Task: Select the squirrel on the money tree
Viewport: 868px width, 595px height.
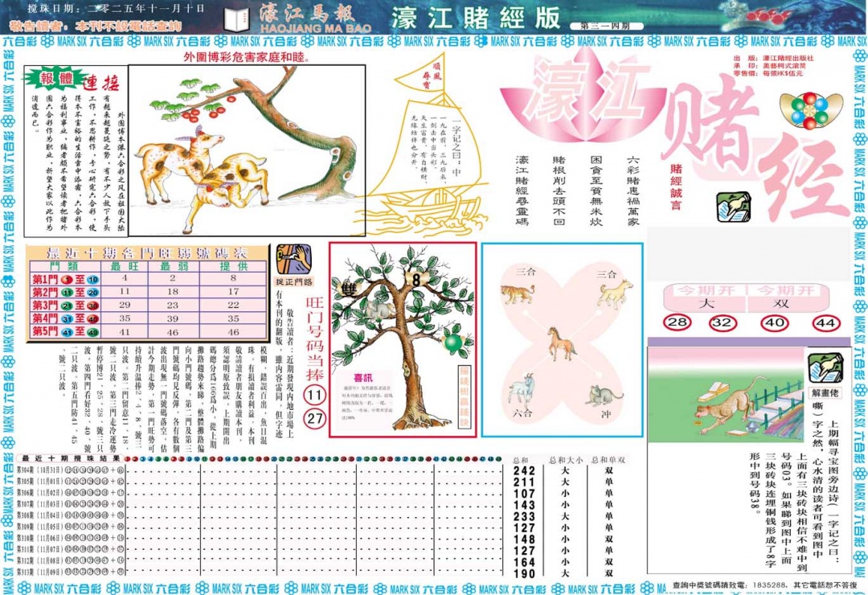Action: point(379,309)
